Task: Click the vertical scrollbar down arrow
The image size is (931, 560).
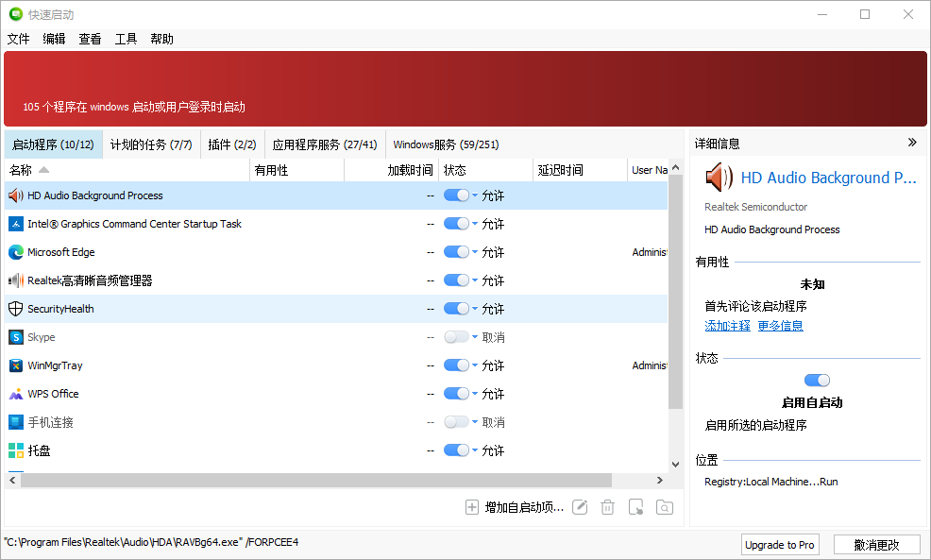Action: (676, 465)
